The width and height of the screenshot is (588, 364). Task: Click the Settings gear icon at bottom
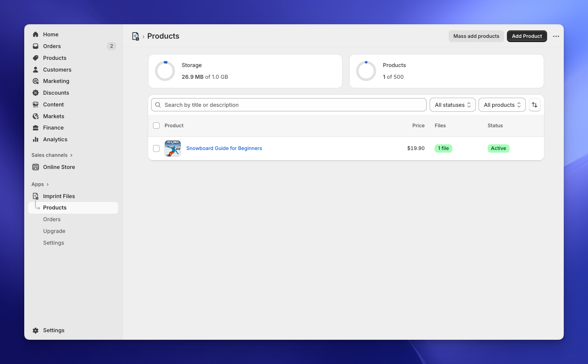[x=36, y=330]
